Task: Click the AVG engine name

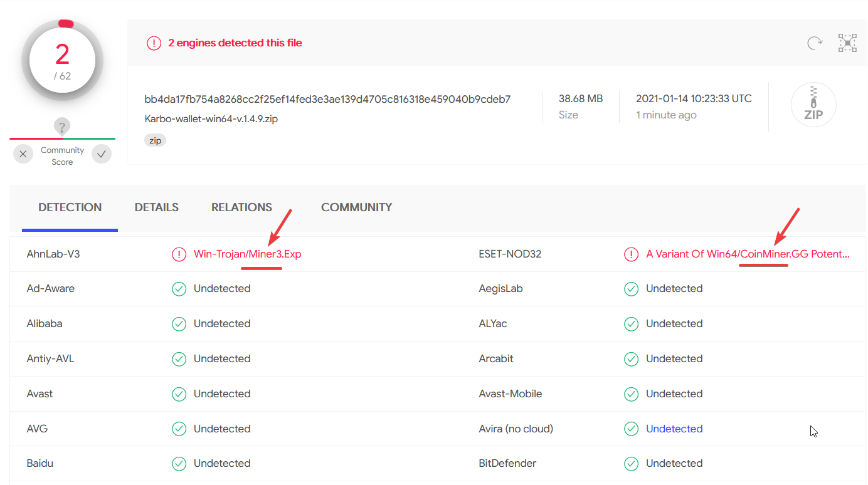Action: [x=37, y=429]
